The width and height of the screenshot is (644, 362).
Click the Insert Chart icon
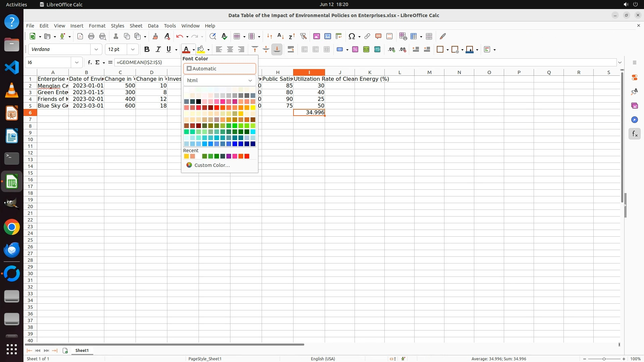tap(328, 36)
